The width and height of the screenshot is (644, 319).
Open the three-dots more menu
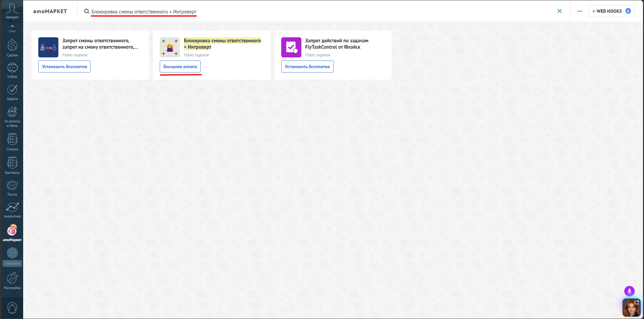coord(580,11)
